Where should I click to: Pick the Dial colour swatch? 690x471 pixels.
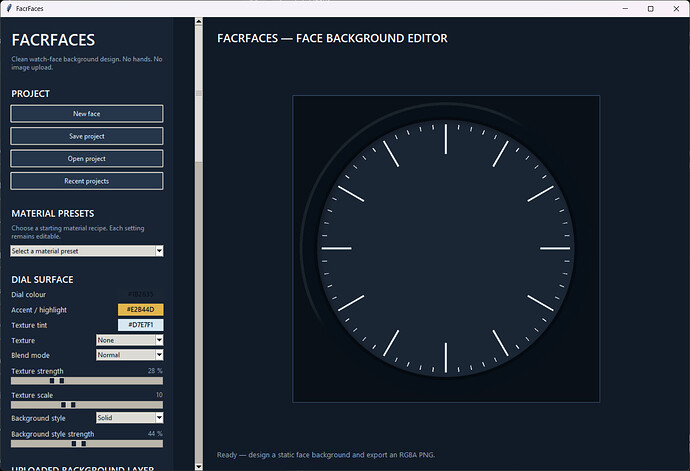[140, 294]
